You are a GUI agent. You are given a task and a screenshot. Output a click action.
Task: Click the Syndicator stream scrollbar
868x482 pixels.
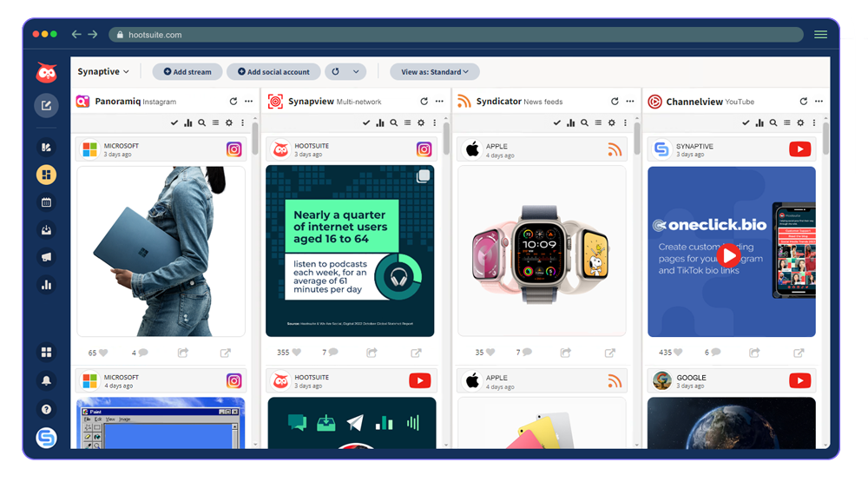pyautogui.click(x=637, y=138)
